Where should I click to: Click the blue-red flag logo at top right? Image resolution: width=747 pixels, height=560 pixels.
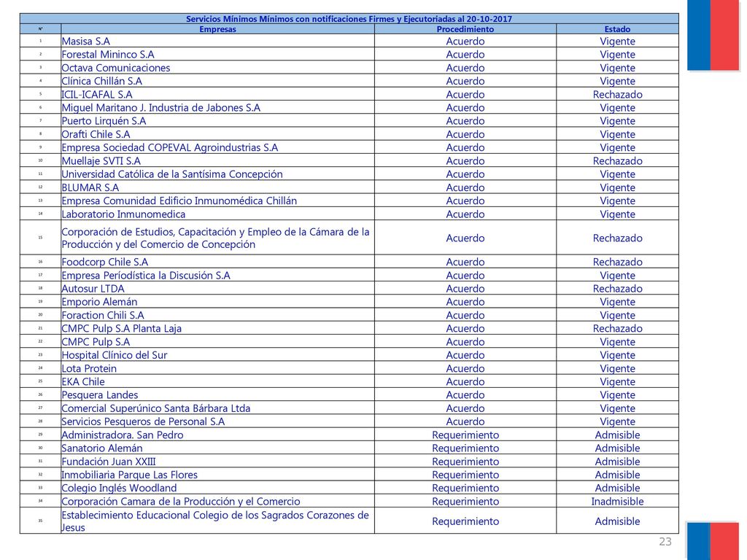[713, 35]
